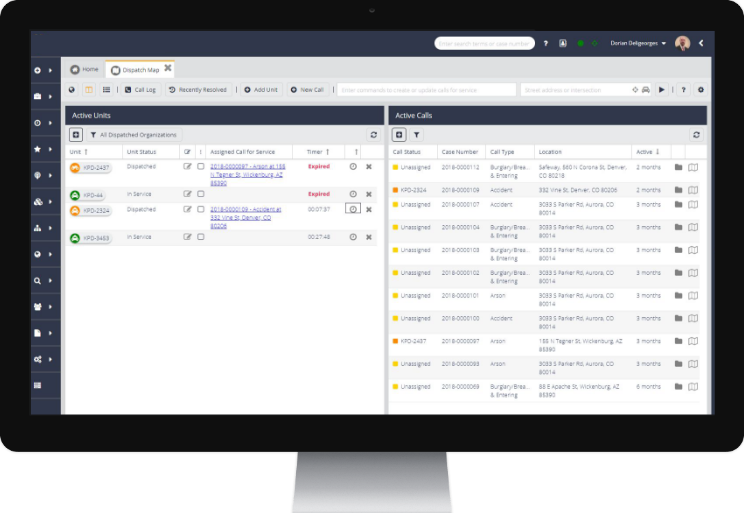The image size is (744, 513).
Task: Open the Call Log
Action: (140, 90)
